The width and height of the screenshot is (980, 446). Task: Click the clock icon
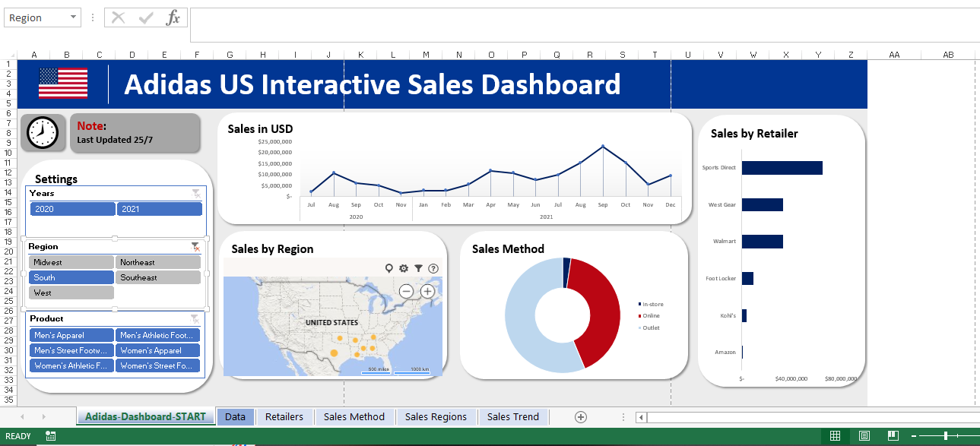tap(43, 133)
